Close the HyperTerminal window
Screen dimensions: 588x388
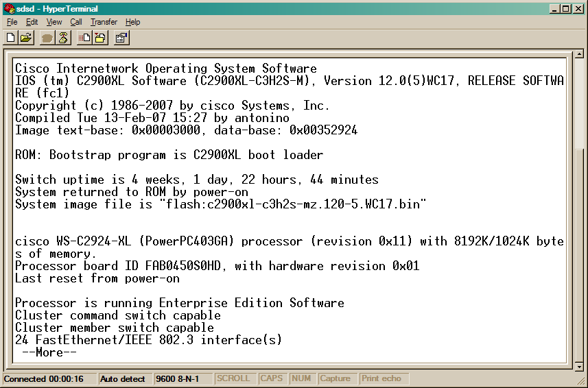click(578, 9)
